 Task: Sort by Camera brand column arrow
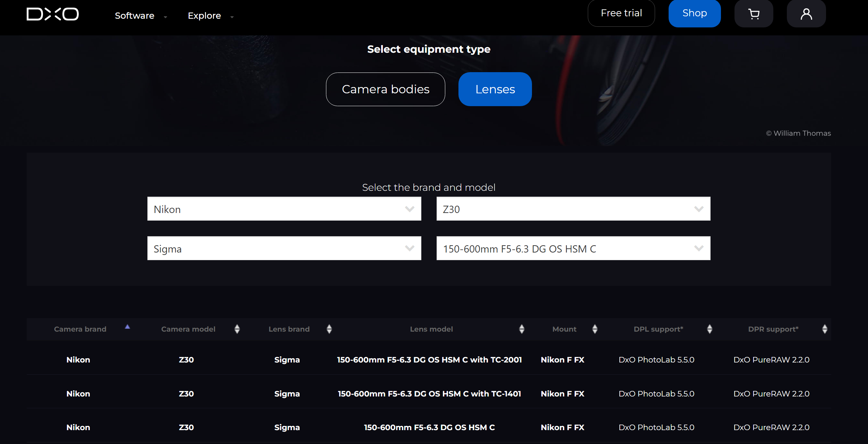[127, 327]
